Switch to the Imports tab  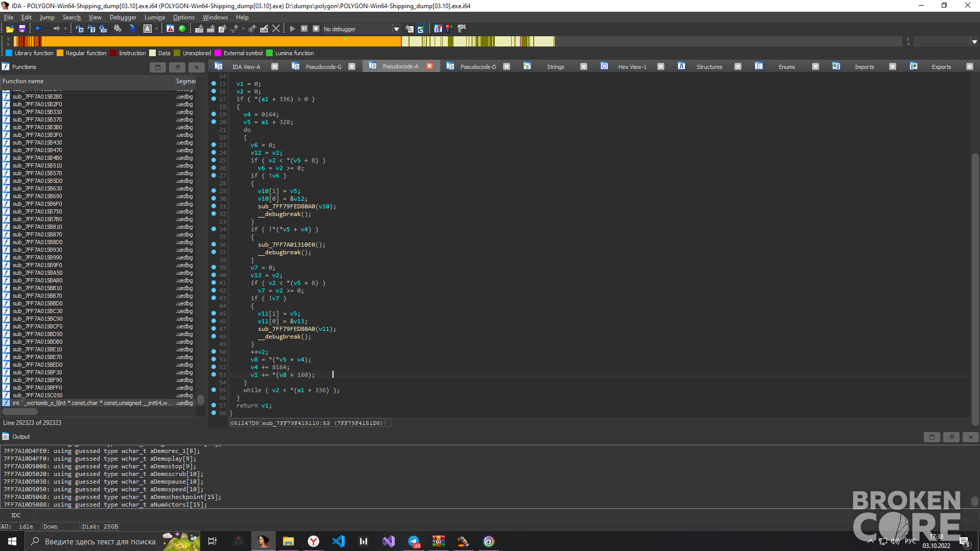click(864, 67)
